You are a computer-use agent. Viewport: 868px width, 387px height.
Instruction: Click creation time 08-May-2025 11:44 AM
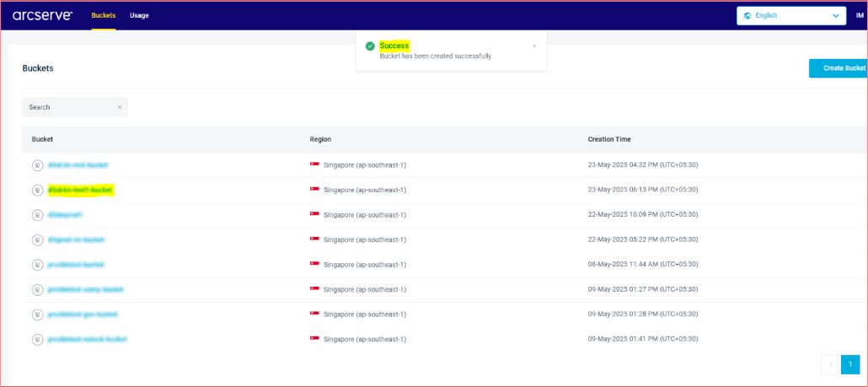643,264
